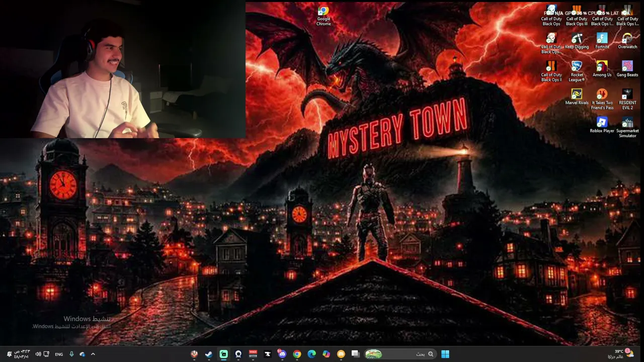Open the Overwatch desktop shortcut
Viewport: 644px width, 362px height.
627,41
